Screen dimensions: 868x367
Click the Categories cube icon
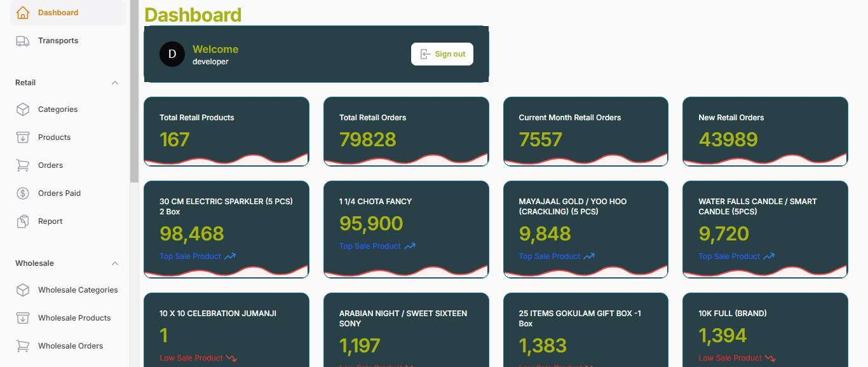23,109
